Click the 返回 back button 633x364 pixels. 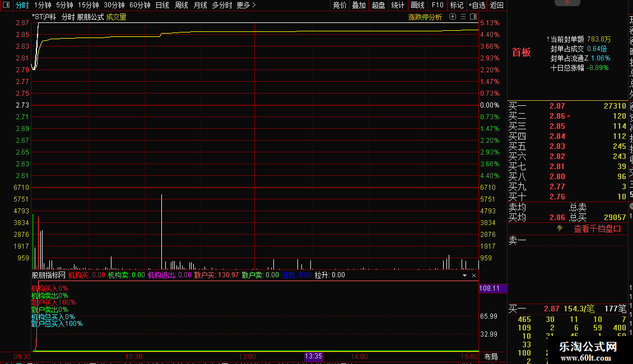tap(496, 5)
